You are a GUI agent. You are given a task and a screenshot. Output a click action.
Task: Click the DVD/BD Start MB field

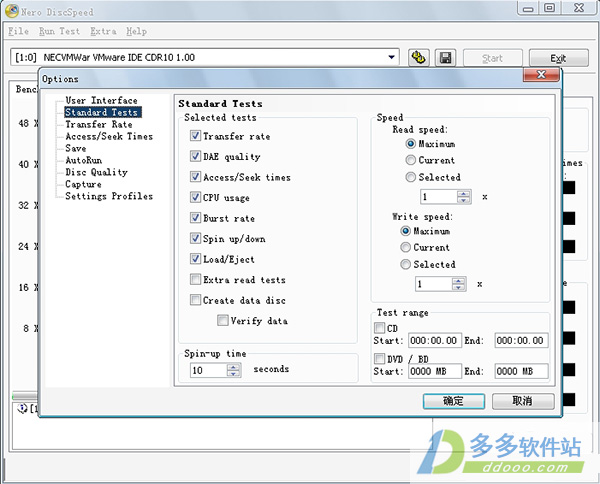(435, 371)
